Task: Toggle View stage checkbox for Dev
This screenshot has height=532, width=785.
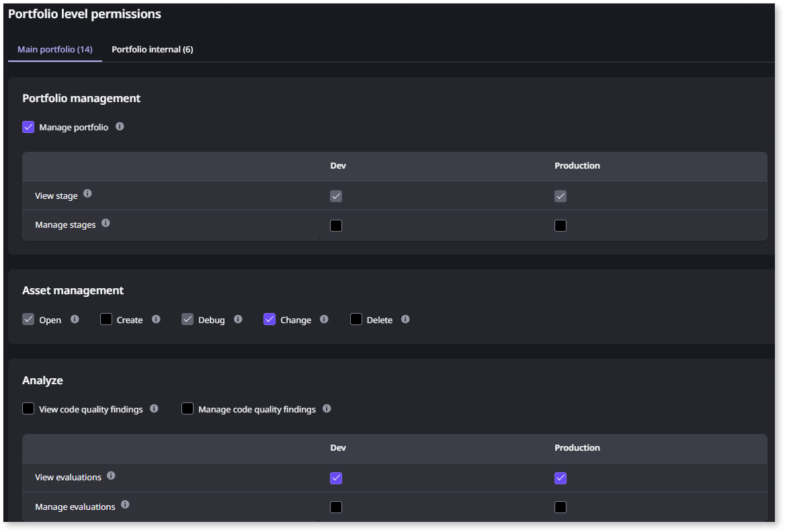Action: [336, 196]
